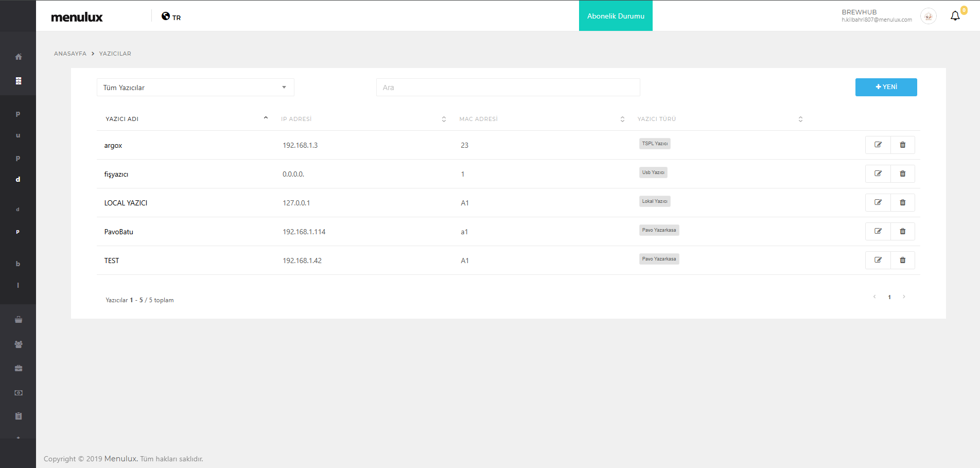This screenshot has width=980, height=468.
Task: Go to next page of printers
Action: tap(904, 297)
